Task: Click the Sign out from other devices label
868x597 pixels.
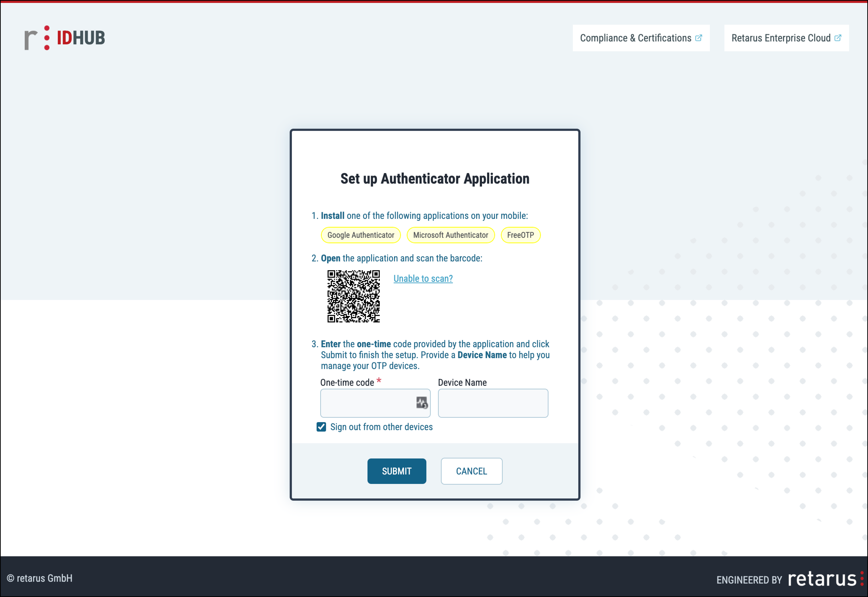Action: coord(381,427)
